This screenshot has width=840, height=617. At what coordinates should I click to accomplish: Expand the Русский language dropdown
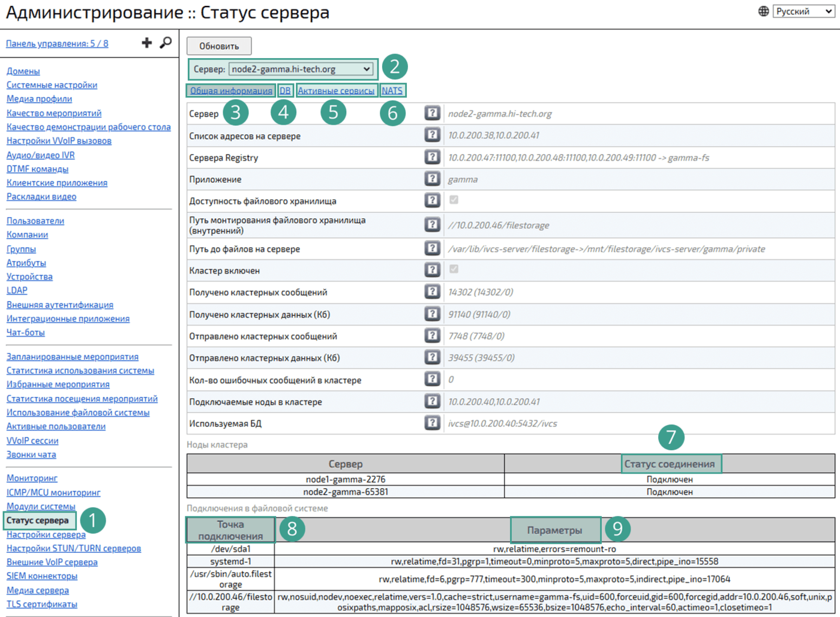click(803, 11)
